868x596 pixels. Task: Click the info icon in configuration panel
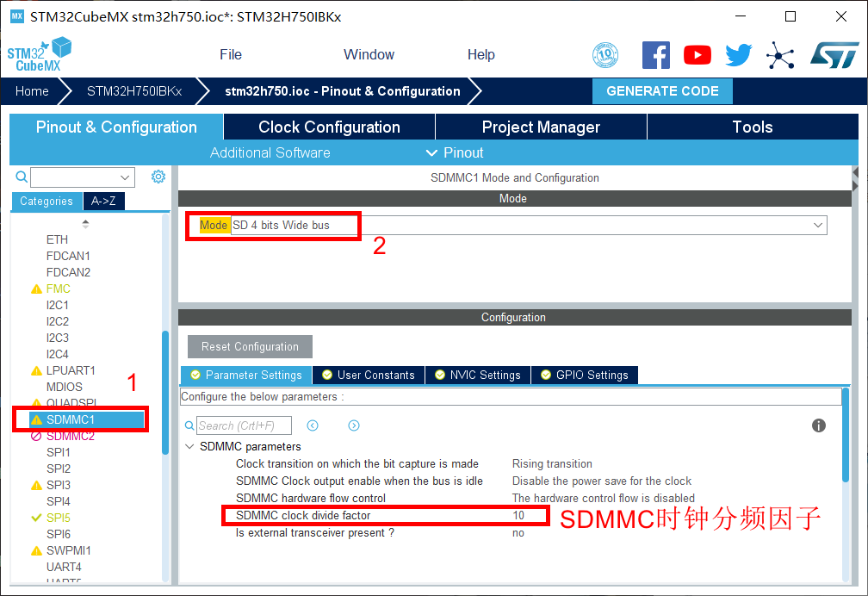pos(819,425)
